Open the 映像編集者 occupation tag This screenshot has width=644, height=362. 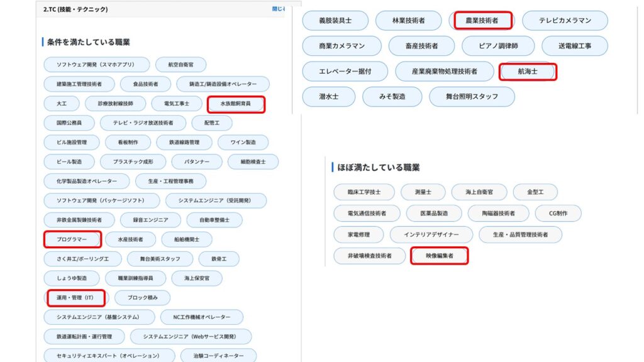[440, 256]
